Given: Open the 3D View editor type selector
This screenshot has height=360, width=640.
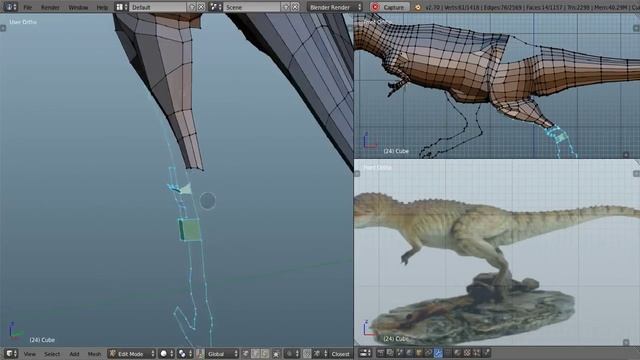Looking at the screenshot, I should coord(11,353).
